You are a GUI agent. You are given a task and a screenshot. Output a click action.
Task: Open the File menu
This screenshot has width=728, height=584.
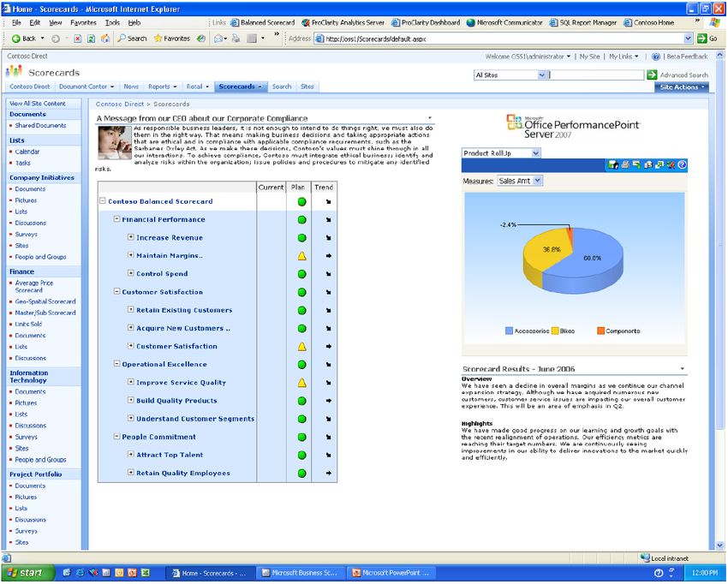click(x=16, y=22)
